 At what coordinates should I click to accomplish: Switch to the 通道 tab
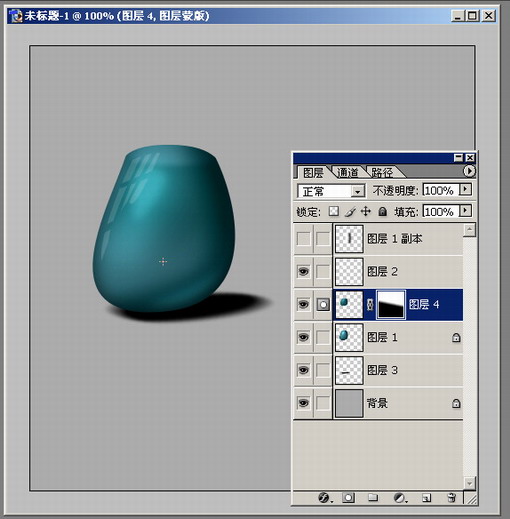pos(348,172)
